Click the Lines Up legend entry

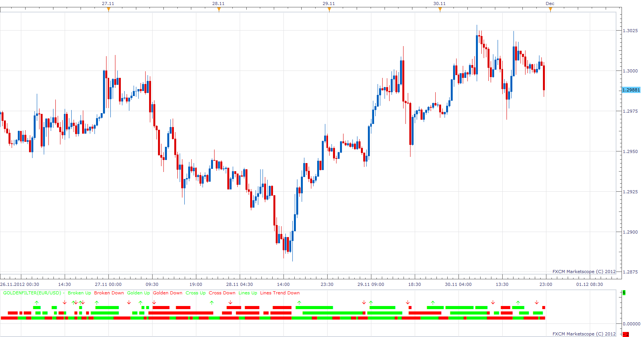pos(248,293)
